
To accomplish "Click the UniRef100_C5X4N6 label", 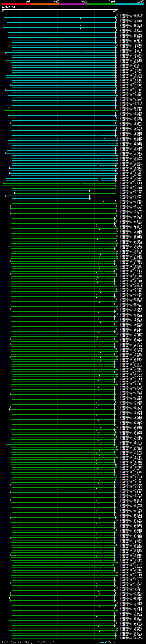I will [x=131, y=95].
